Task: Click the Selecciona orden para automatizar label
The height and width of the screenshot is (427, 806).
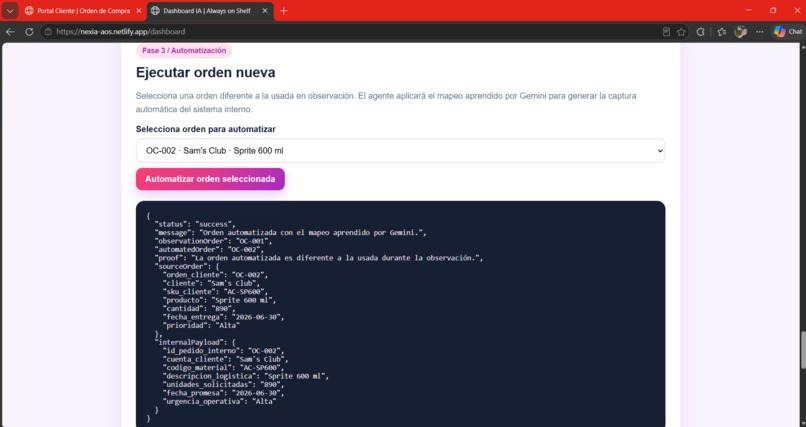Action: pyautogui.click(x=206, y=129)
